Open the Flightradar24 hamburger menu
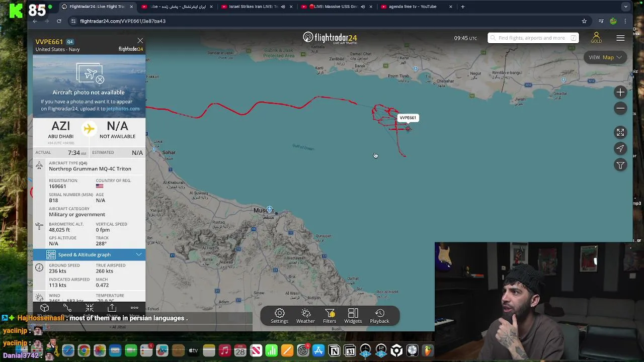 click(620, 38)
